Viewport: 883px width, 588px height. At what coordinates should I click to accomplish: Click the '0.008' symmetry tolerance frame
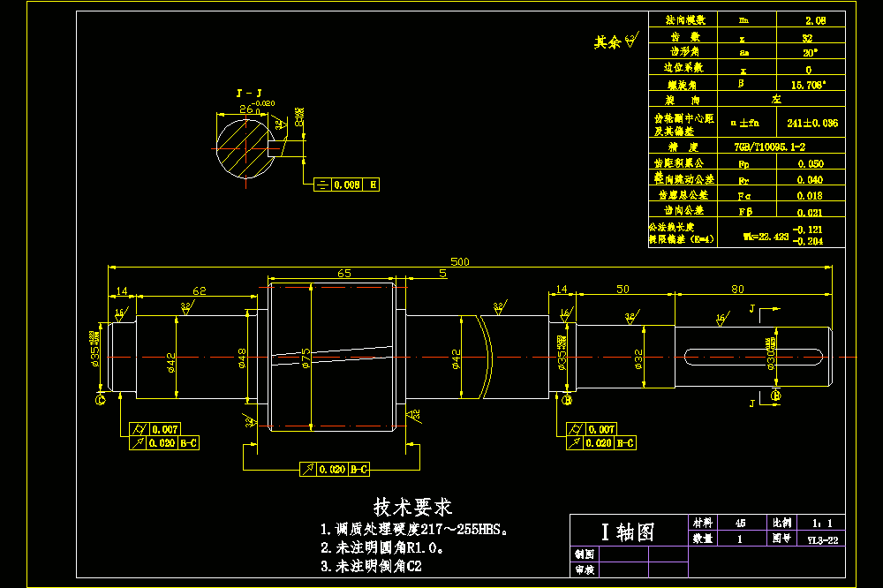pyautogui.click(x=346, y=185)
